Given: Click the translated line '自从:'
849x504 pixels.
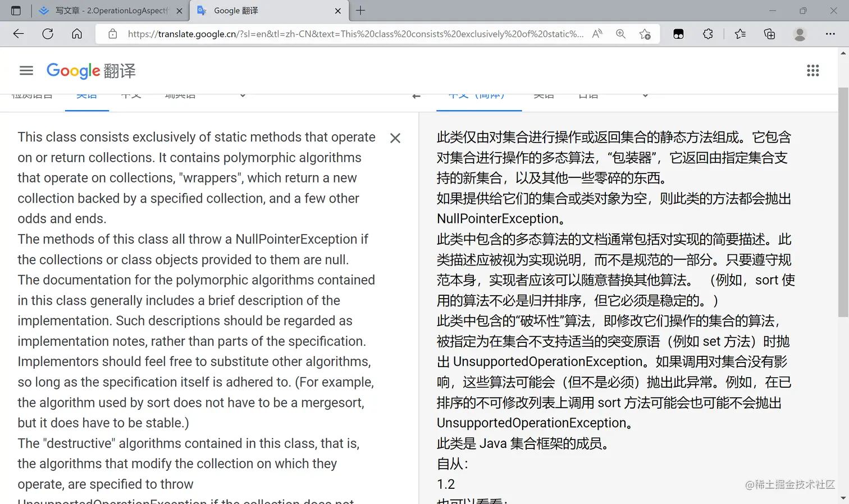Looking at the screenshot, I should pyautogui.click(x=452, y=464).
